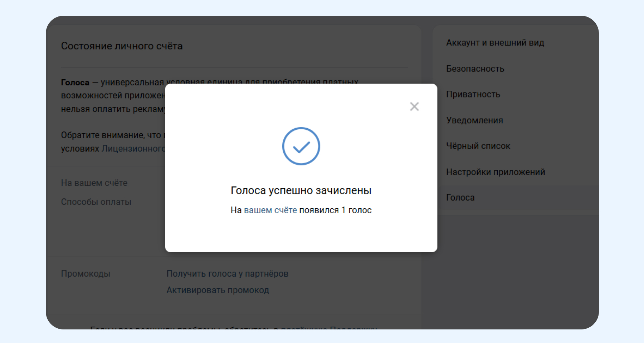644x343 pixels.
Task: Select the 'Голоса' item in the sidebar
Action: click(460, 198)
